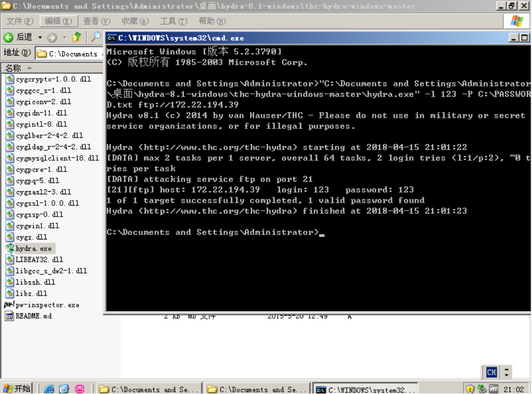The image size is (532, 394).
Task: Click the VMware tools tray icon
Action: tap(494, 389)
